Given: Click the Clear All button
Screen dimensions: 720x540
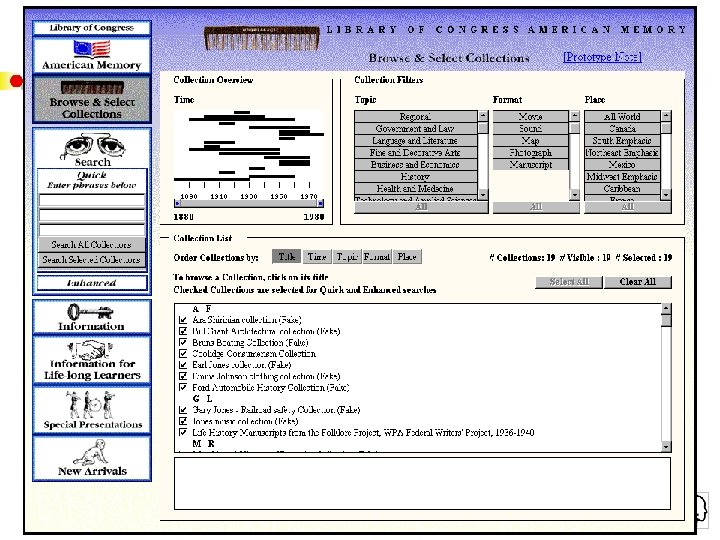Looking at the screenshot, I should (638, 282).
